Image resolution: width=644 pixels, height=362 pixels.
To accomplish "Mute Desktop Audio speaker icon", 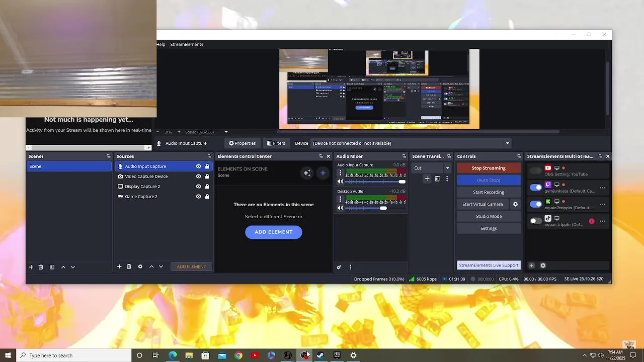I will coord(340,208).
